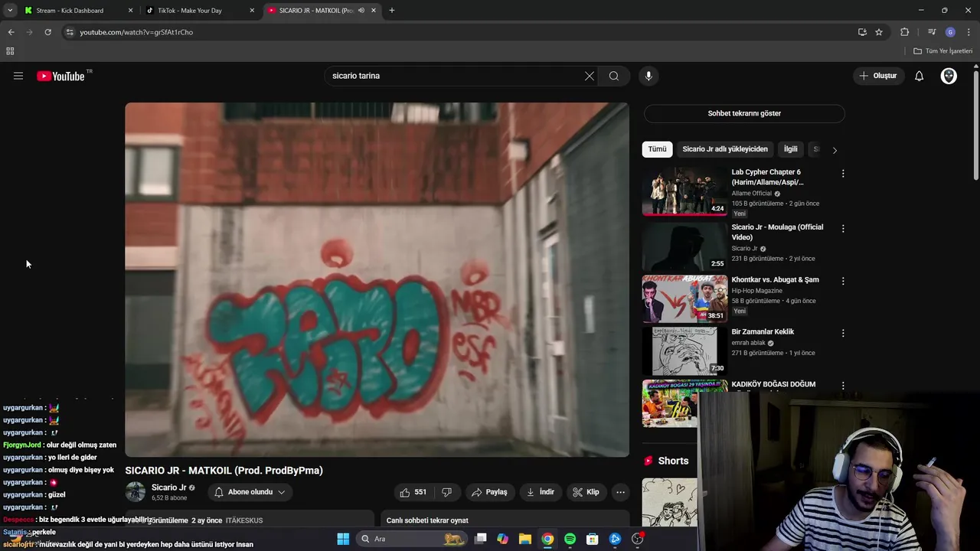
Task: Close the Kick Dashboard tab
Action: [130, 11]
